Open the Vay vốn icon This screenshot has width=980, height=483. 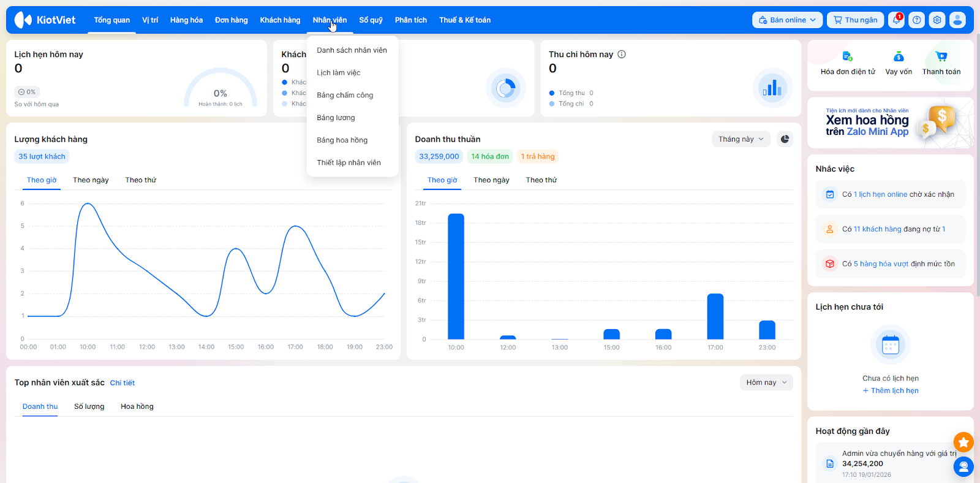pyautogui.click(x=899, y=57)
